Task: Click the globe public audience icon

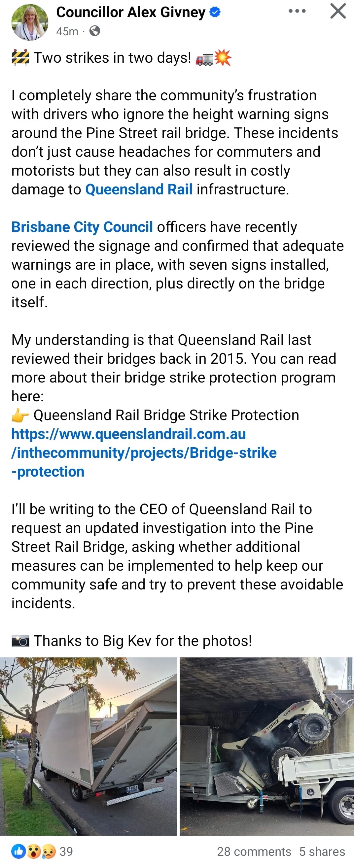Action: click(95, 31)
